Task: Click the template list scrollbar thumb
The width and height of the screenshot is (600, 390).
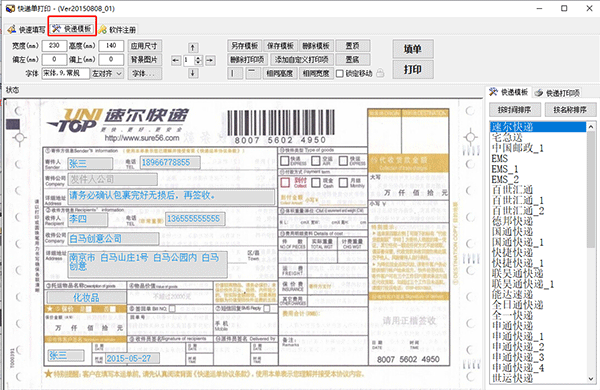Action: (591, 189)
